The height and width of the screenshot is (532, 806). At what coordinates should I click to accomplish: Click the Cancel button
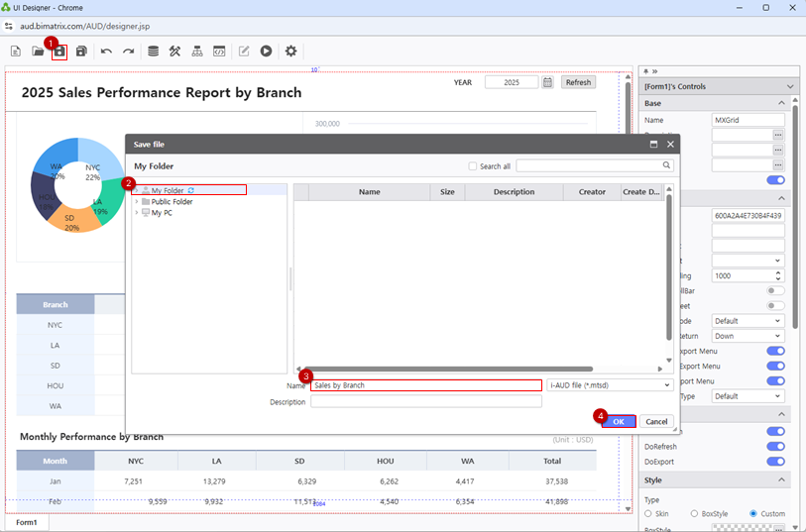click(x=656, y=421)
